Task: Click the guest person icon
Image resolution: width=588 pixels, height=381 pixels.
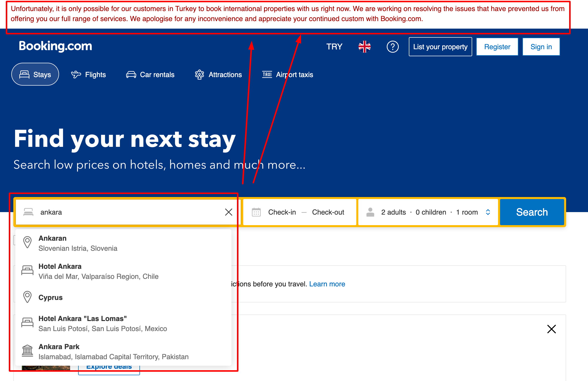Action: pyautogui.click(x=370, y=212)
